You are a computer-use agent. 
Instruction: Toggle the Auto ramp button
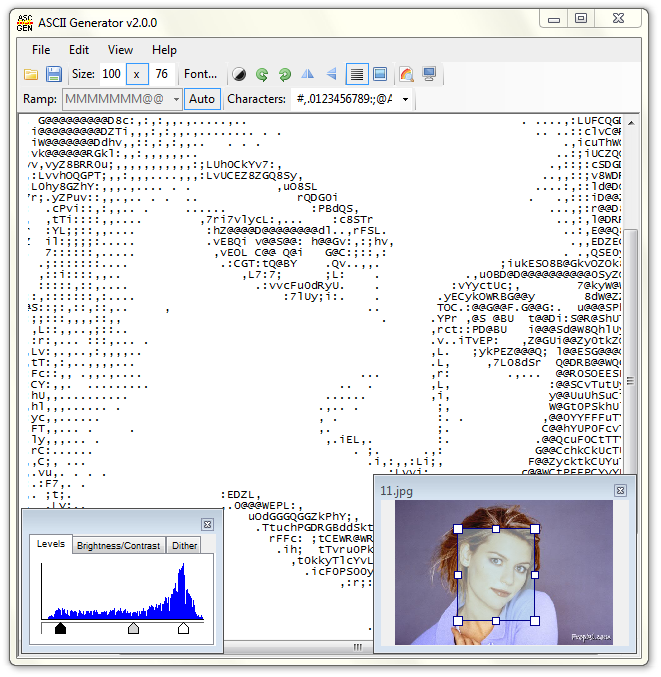tap(202, 99)
